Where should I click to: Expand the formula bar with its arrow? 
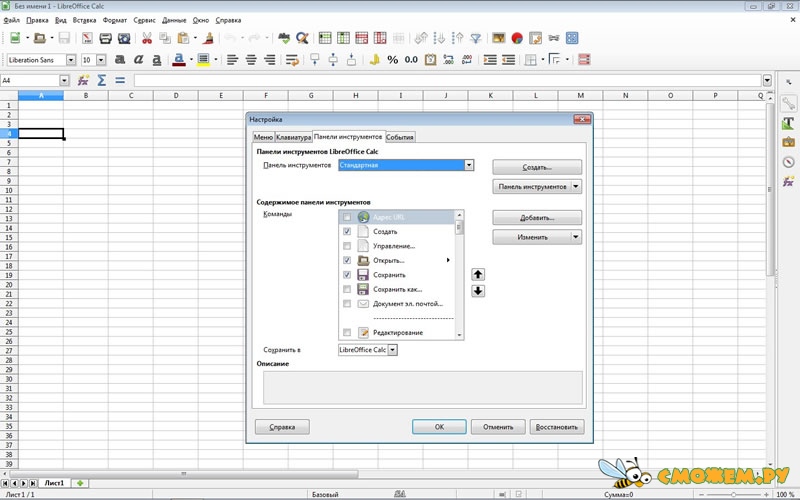[767, 80]
